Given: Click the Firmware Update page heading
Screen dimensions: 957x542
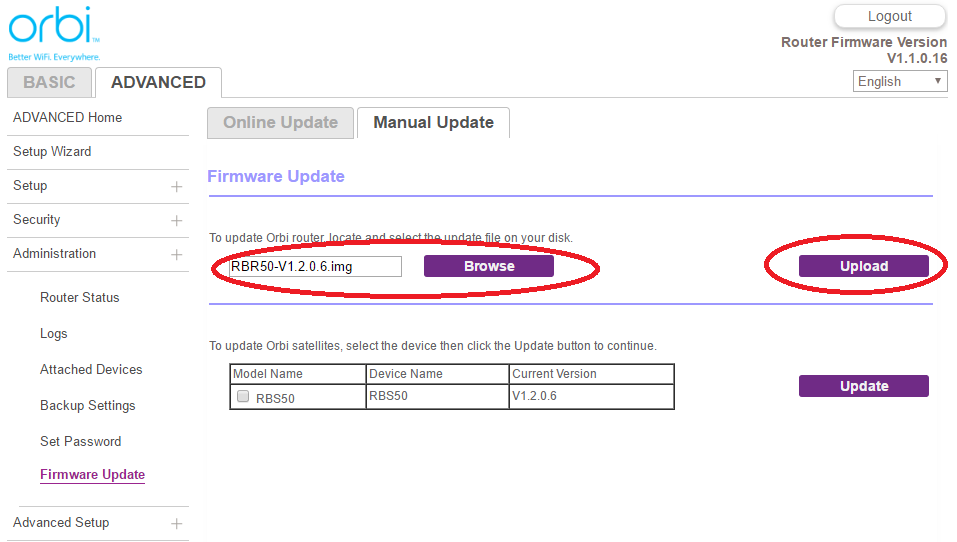Looking at the screenshot, I should tap(276, 176).
